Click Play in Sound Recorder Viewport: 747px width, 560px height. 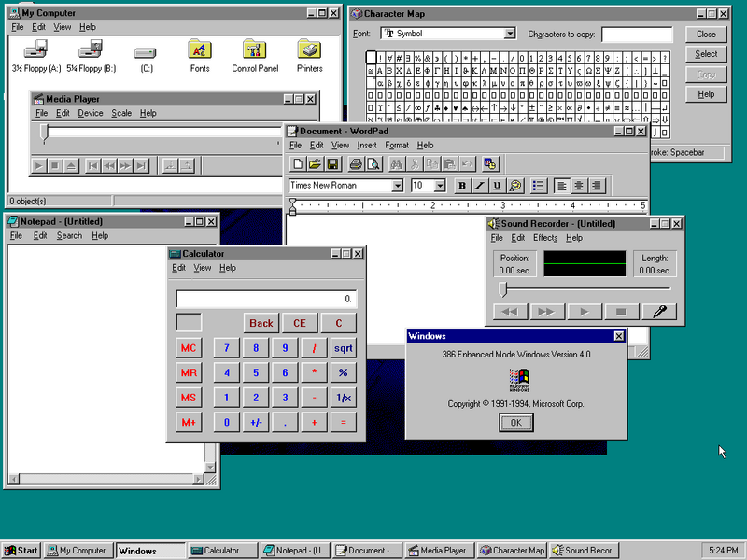point(585,312)
